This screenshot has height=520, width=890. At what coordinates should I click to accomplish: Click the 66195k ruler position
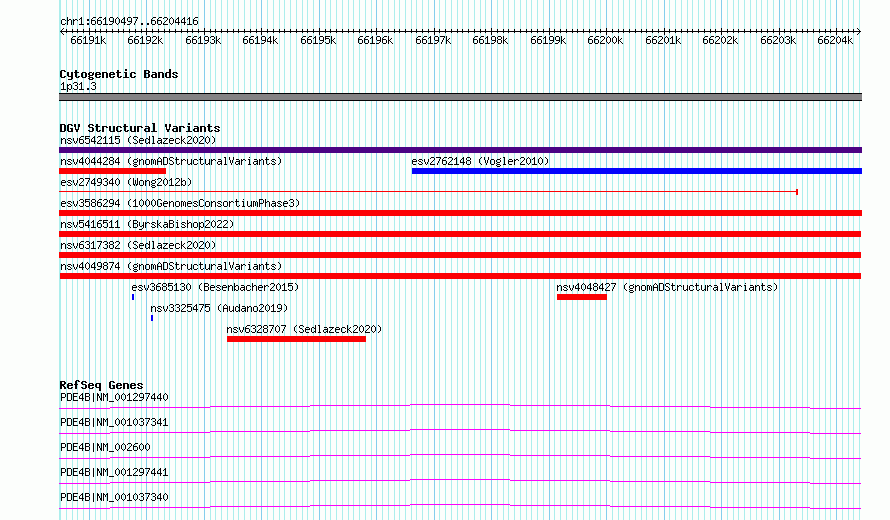point(318,40)
